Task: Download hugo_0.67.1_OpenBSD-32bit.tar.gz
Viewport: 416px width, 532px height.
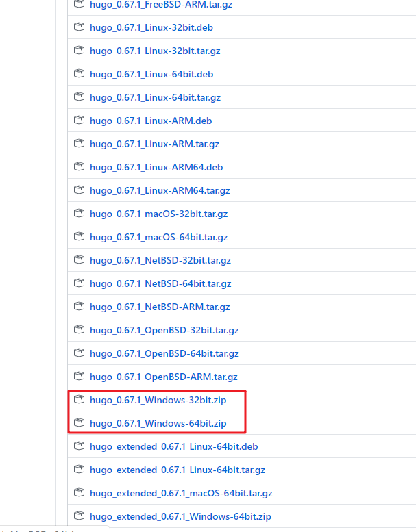Action: point(164,330)
